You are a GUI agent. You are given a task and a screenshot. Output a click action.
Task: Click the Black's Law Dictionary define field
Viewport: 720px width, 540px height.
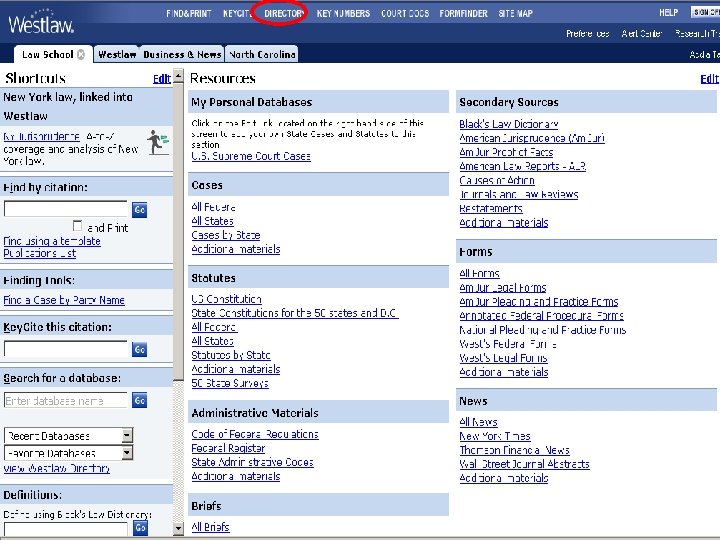click(x=66, y=529)
